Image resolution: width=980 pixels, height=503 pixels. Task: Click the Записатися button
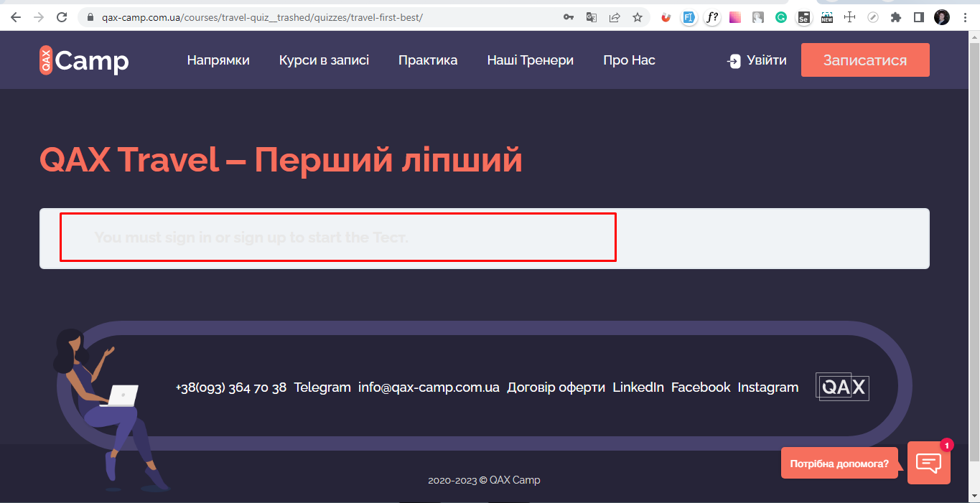(x=864, y=60)
